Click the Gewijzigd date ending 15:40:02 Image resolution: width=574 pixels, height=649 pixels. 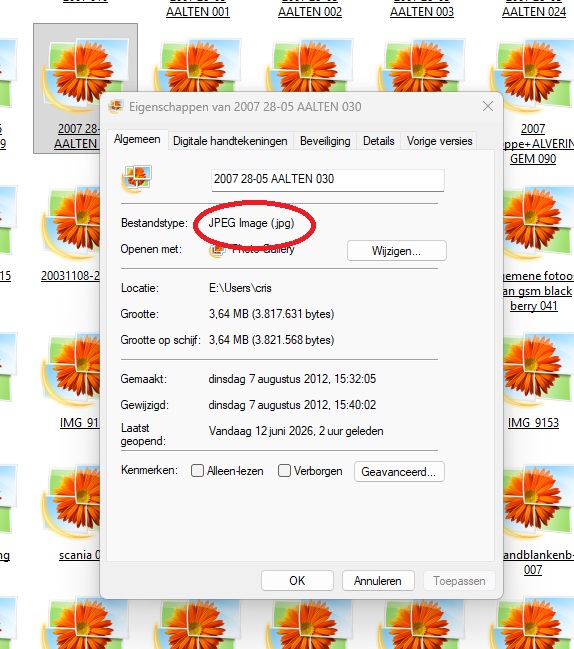coord(292,405)
